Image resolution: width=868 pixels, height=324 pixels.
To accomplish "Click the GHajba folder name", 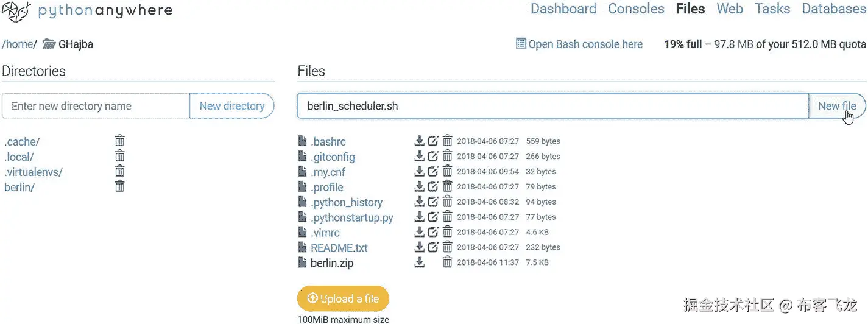I will 76,44.
